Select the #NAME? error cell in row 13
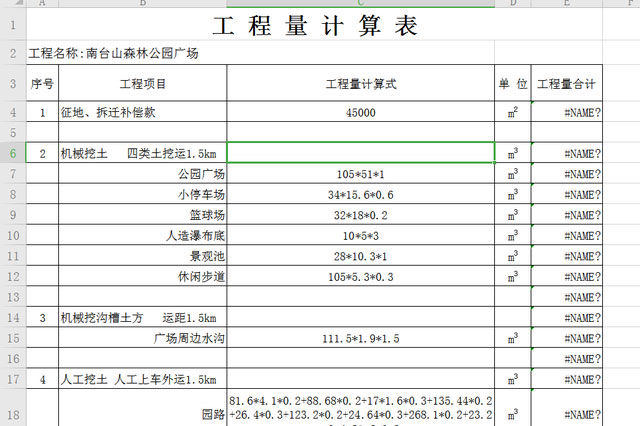 (x=567, y=296)
